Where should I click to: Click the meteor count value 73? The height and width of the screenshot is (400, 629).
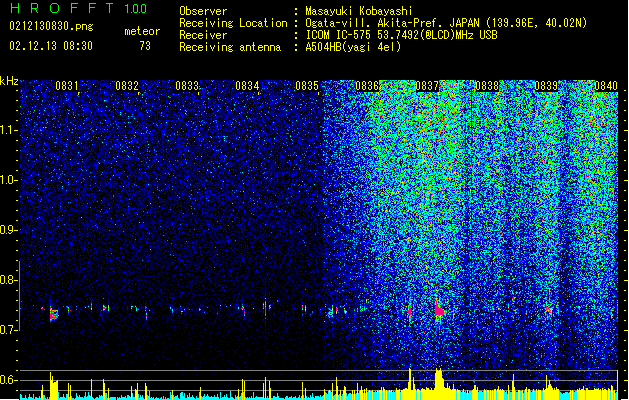point(145,46)
